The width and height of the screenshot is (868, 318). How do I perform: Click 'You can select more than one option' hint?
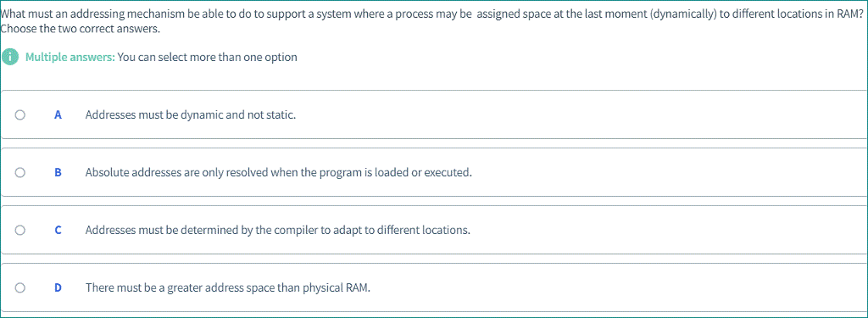pyautogui.click(x=207, y=57)
